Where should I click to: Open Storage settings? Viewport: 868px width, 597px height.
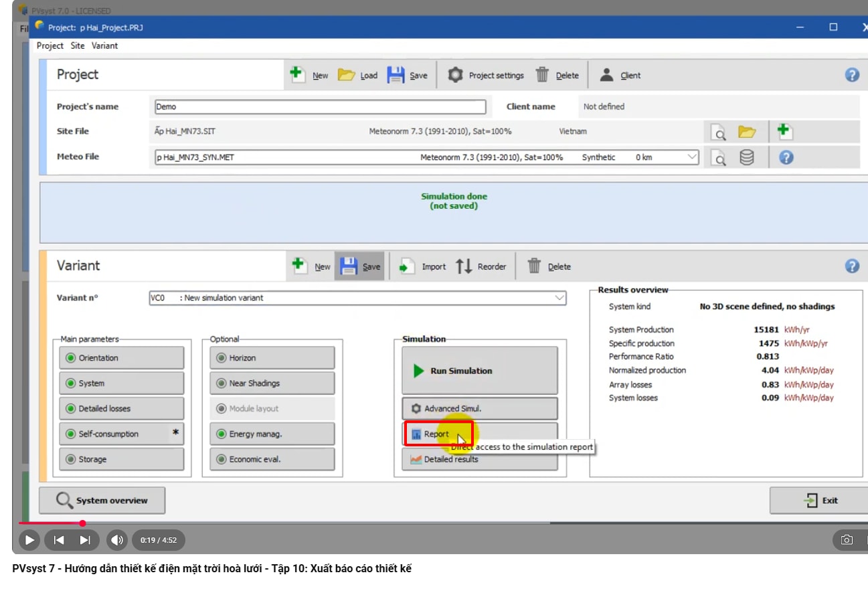click(122, 460)
